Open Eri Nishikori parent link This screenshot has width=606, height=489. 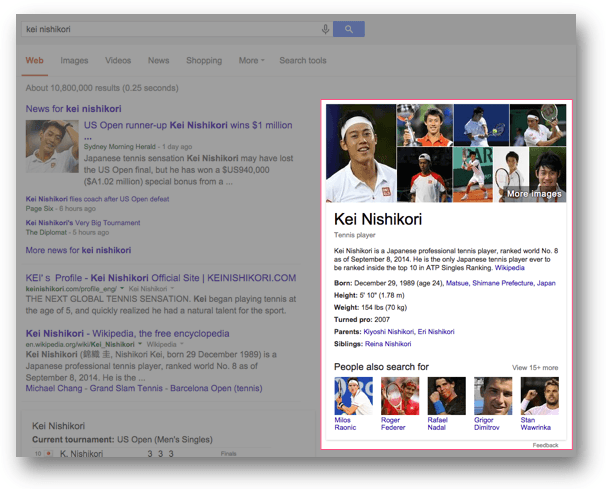tap(436, 332)
